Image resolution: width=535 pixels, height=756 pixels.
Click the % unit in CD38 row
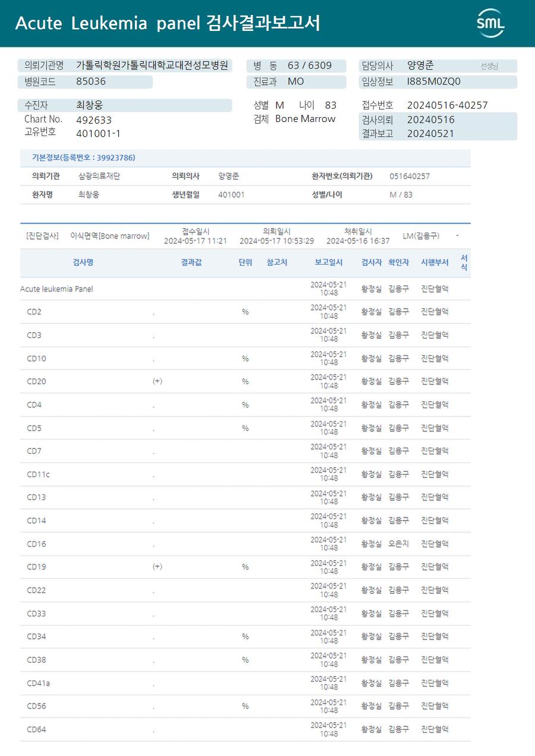(x=245, y=660)
